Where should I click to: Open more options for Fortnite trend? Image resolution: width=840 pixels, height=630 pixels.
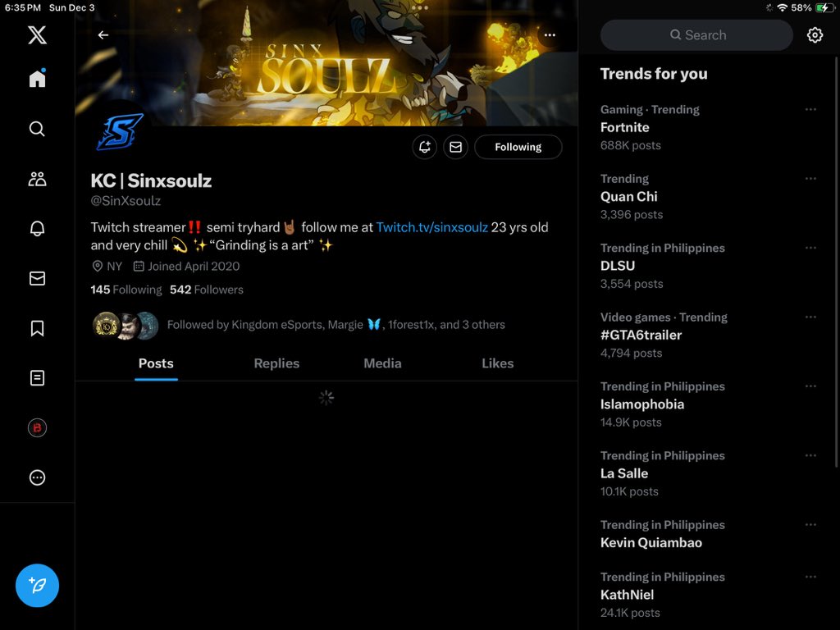810,109
